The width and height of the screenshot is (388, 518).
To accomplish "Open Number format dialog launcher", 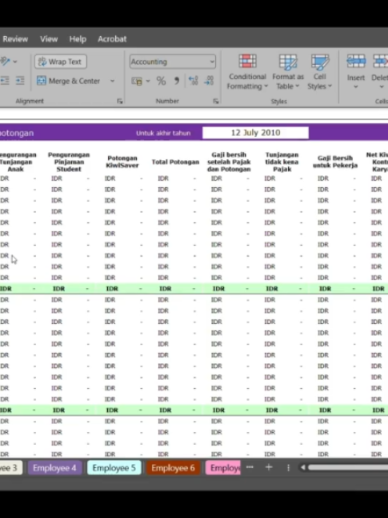I will click(x=216, y=101).
